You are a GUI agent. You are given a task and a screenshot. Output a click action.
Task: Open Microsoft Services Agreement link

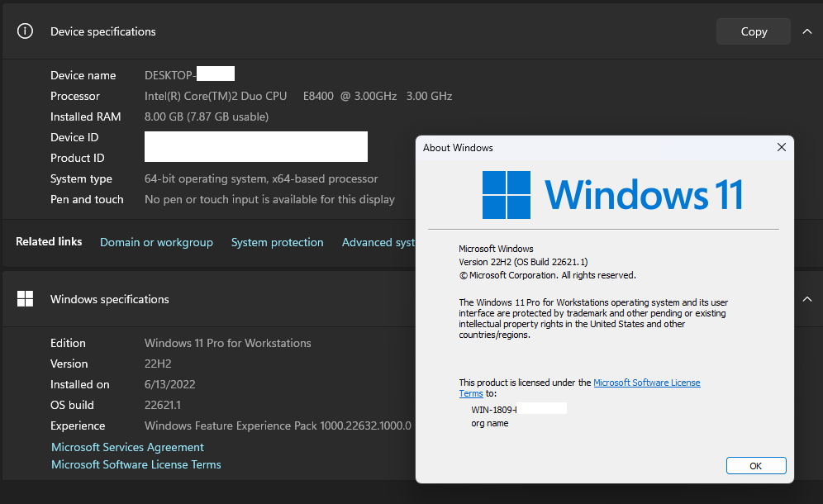click(127, 447)
